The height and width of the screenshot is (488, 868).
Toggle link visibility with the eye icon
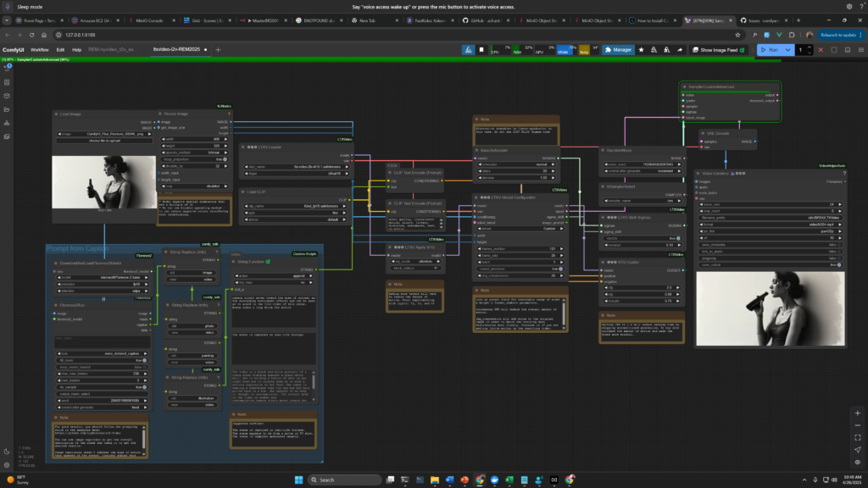(858, 462)
